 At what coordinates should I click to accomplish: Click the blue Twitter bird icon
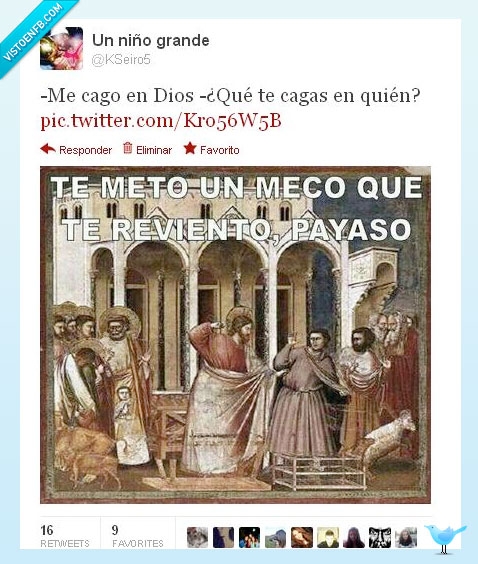point(445,538)
